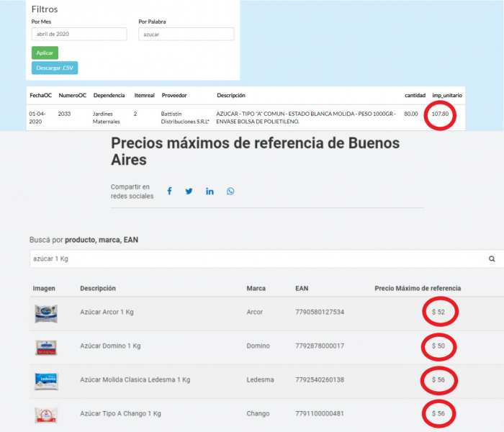Screen dimensions: 504x432
Task: Click the $ 50 Domino price
Action: (x=438, y=346)
